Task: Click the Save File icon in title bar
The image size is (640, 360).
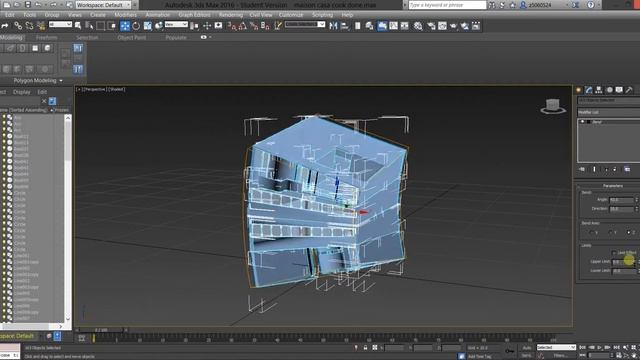Action: [x=28, y=5]
